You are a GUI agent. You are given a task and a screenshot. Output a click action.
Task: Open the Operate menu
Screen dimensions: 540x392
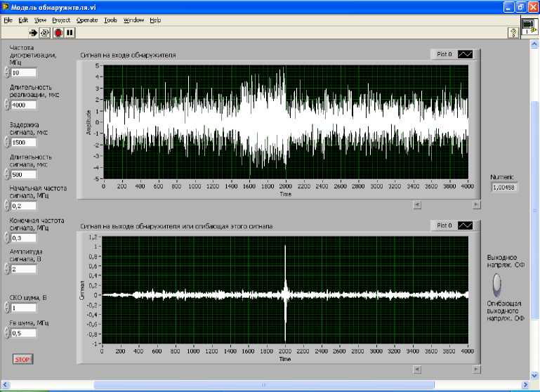pyautogui.click(x=87, y=20)
